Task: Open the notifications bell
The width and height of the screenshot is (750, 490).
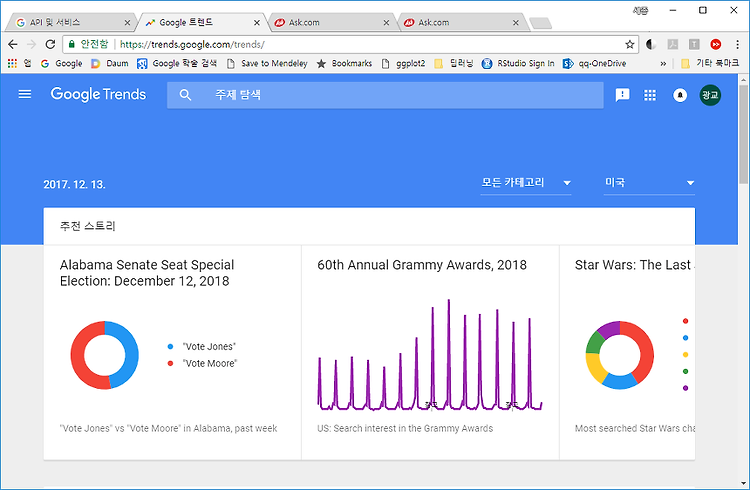Action: 680,95
